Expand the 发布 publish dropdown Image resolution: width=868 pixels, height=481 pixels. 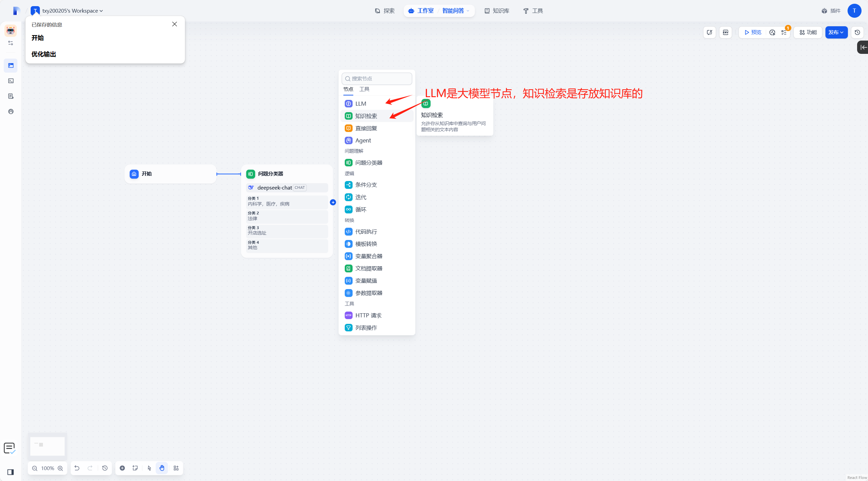coord(836,32)
